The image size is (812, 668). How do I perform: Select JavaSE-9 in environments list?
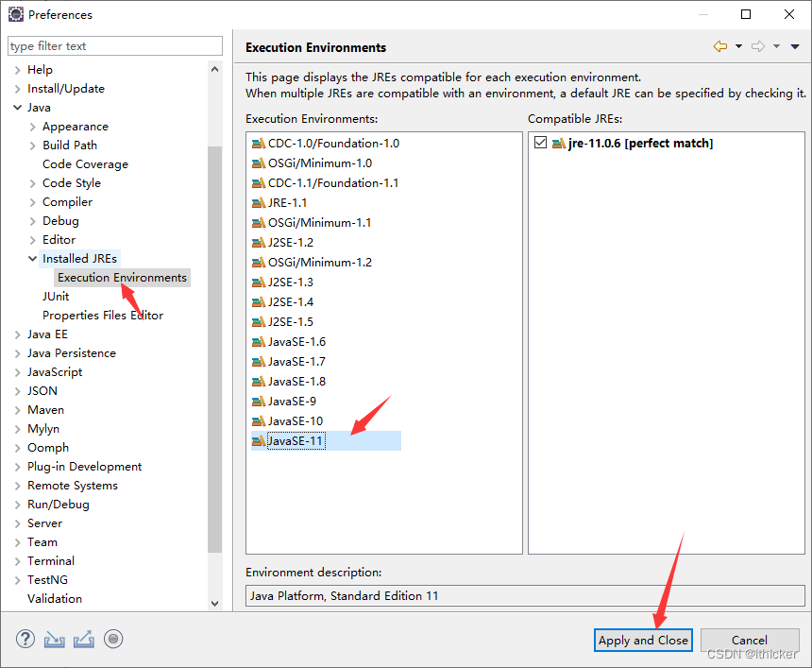tap(292, 402)
